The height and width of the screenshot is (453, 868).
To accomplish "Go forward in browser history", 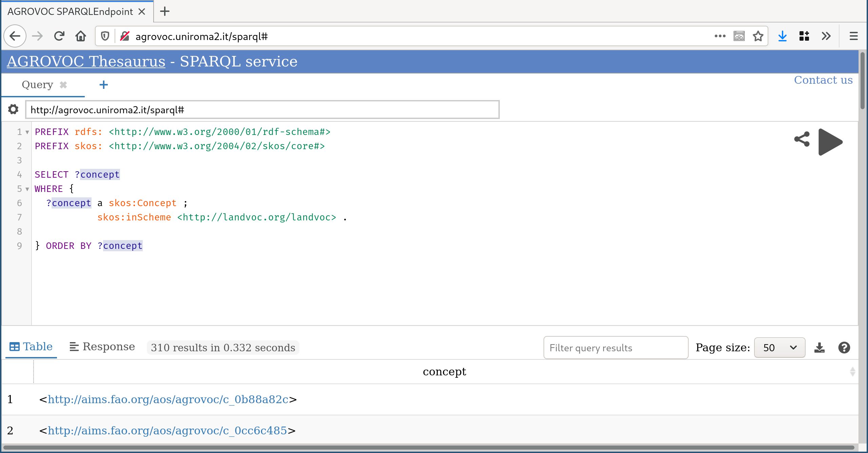I will click(x=37, y=36).
